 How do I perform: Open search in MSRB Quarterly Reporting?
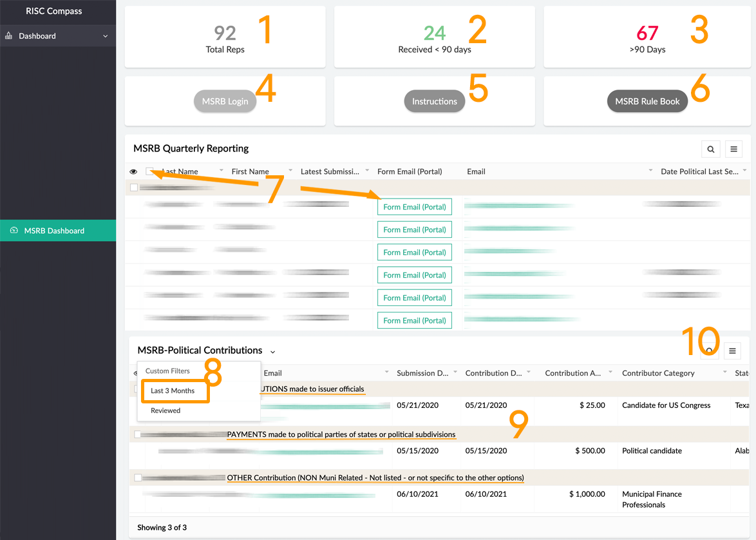(711, 149)
